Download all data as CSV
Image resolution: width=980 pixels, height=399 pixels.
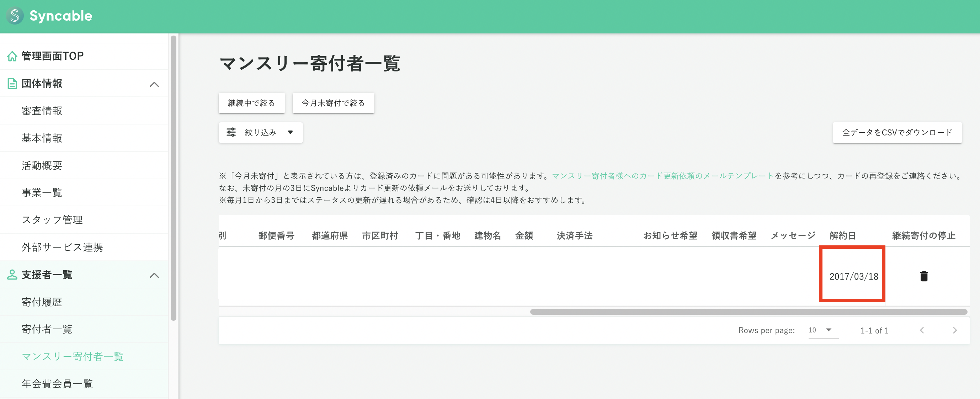click(x=897, y=132)
